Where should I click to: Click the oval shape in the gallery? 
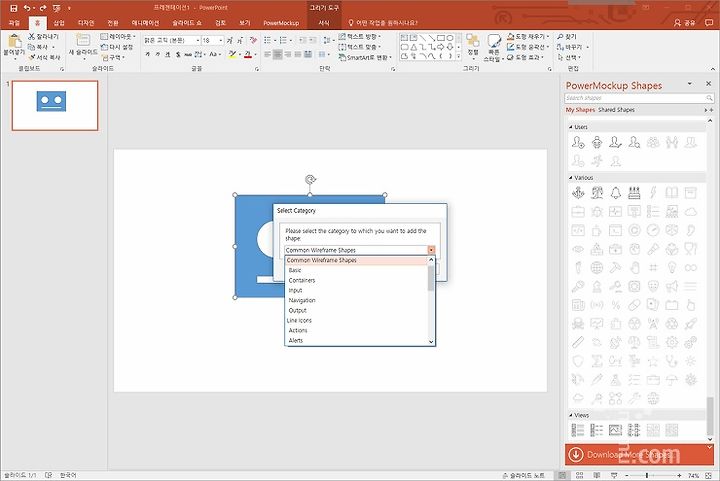[450, 38]
